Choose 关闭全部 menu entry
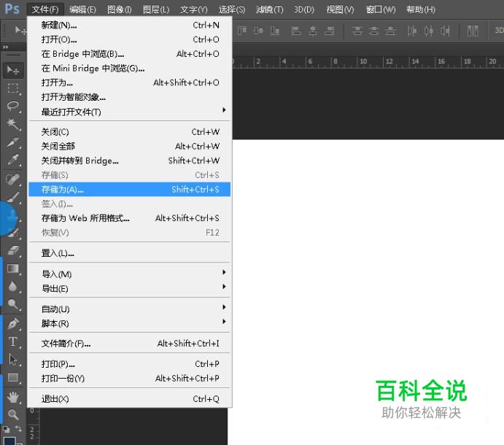This screenshot has width=504, height=445. pyautogui.click(x=130, y=146)
